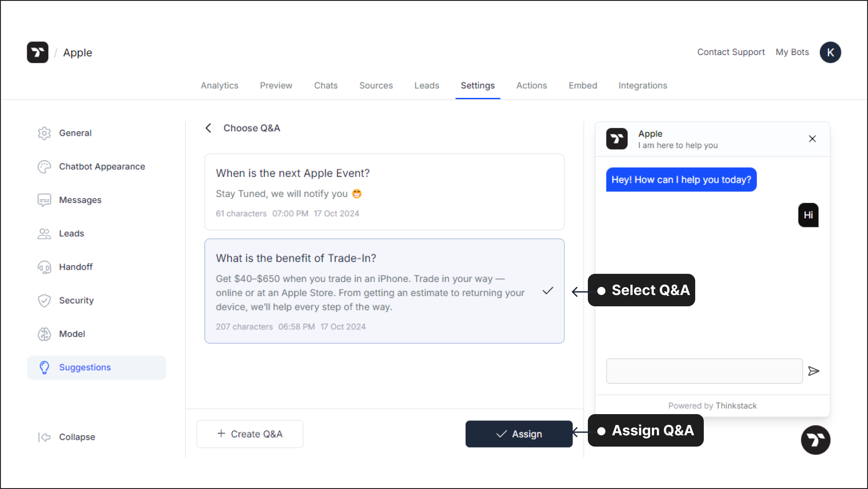
Task: Open the Actions tab
Action: [x=531, y=86]
